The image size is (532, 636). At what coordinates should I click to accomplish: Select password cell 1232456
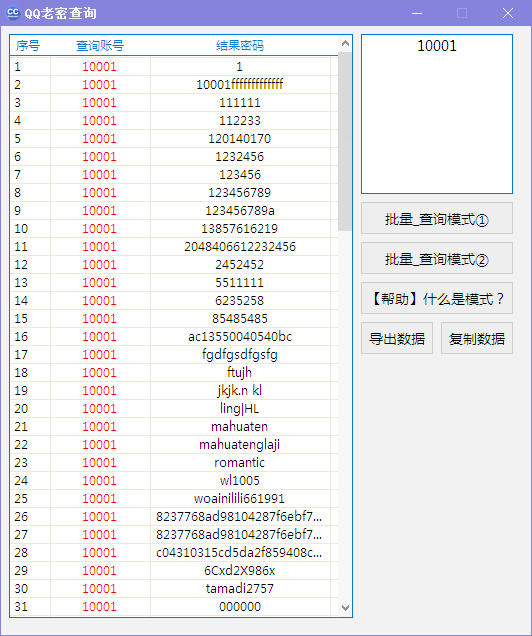[240, 157]
